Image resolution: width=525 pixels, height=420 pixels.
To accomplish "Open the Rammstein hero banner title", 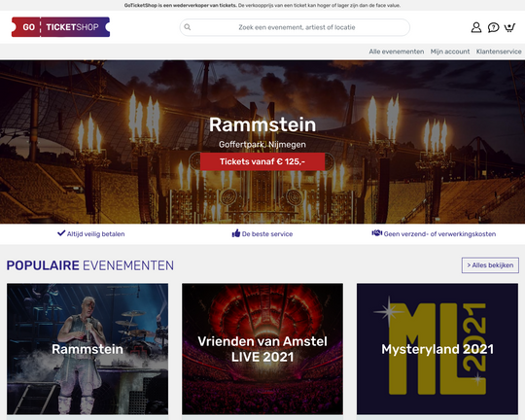I will coord(262,124).
